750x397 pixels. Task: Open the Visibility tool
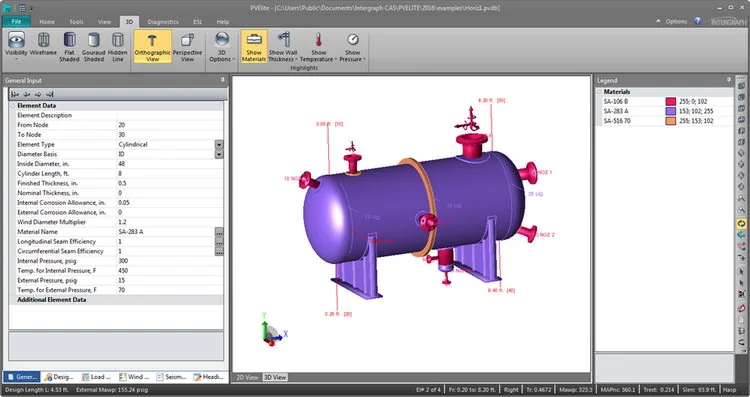point(16,46)
